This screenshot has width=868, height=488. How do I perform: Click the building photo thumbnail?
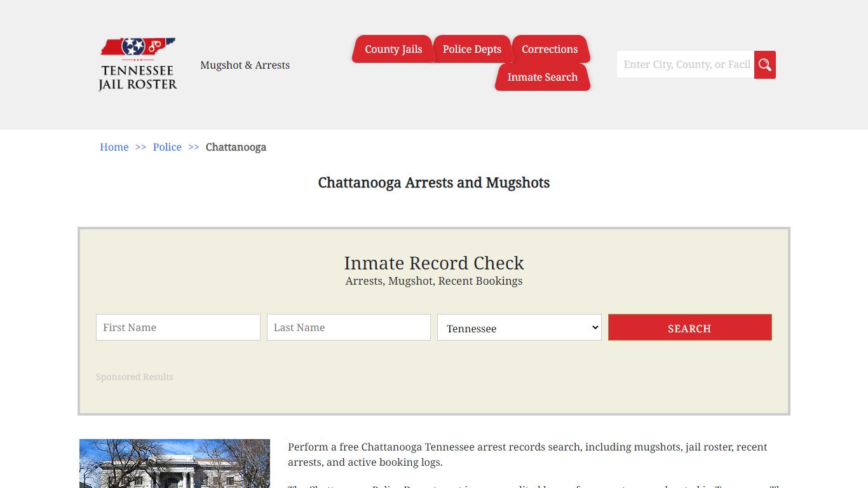(175, 463)
